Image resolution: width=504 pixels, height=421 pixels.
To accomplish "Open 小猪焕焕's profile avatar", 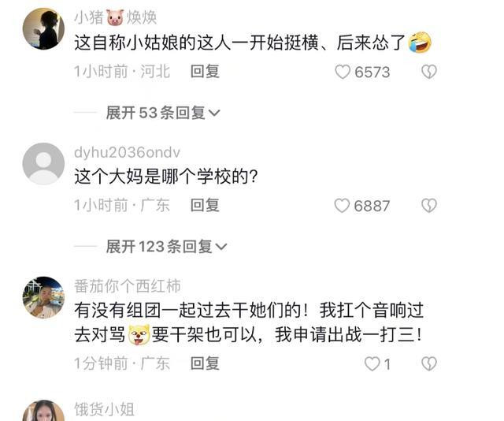I will (x=43, y=29).
